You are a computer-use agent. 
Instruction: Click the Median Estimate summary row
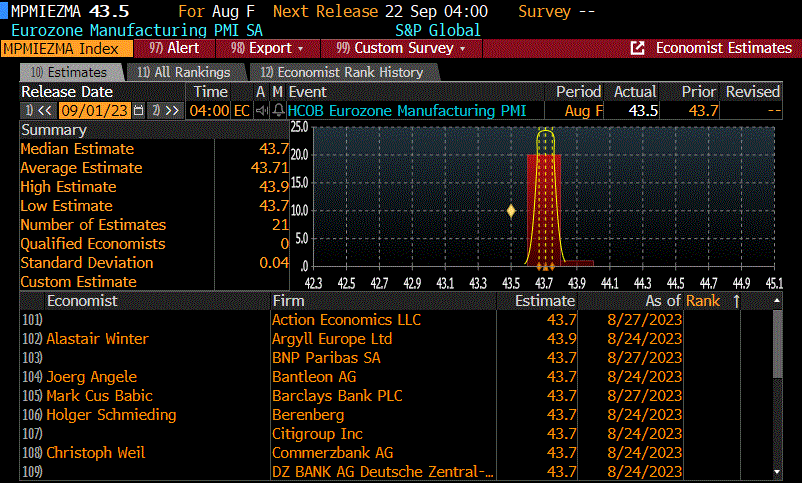(x=154, y=149)
